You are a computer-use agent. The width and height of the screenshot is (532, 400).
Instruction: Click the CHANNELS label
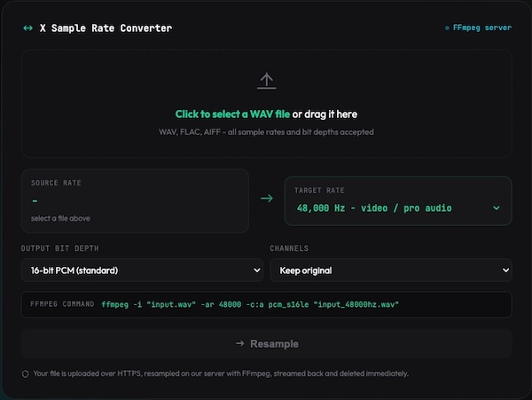289,248
